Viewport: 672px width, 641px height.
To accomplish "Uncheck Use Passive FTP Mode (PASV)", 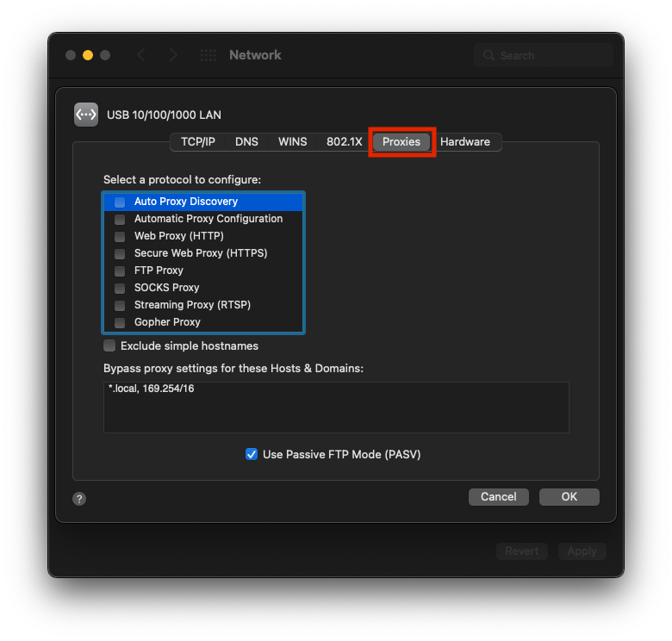I will point(252,454).
